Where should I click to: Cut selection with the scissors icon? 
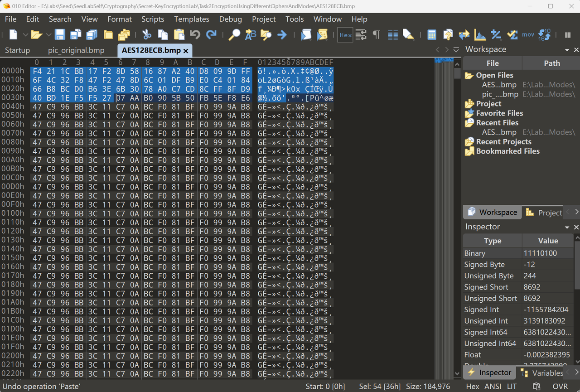point(147,35)
